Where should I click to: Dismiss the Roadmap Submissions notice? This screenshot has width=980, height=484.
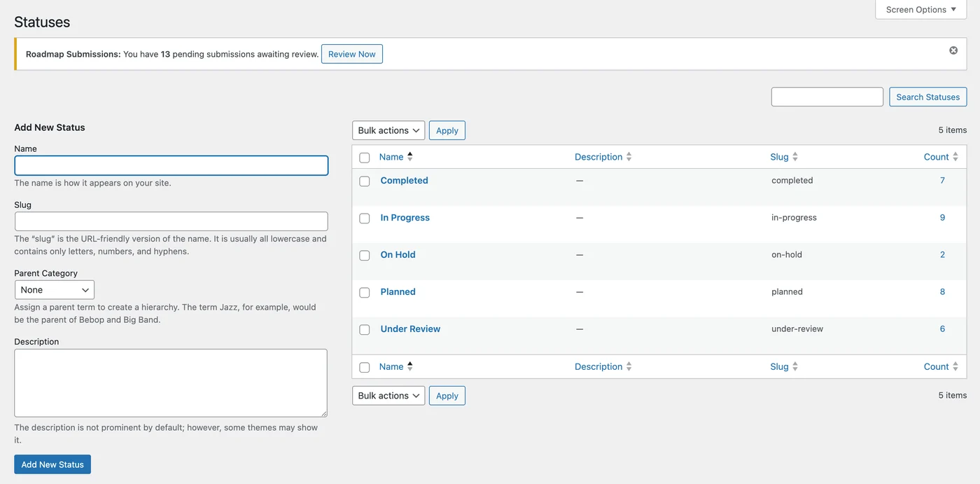953,50
